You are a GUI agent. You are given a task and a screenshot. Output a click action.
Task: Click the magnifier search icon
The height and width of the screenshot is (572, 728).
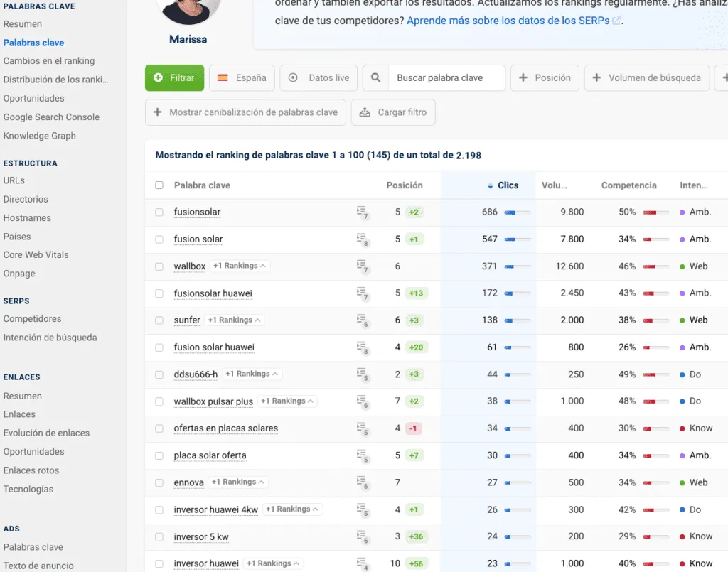[375, 77]
